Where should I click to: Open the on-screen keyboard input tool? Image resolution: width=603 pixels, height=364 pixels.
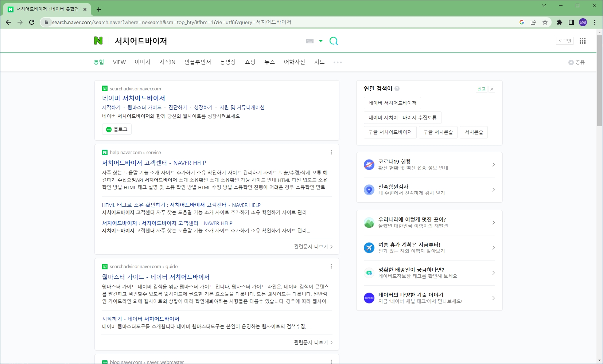[x=310, y=41]
